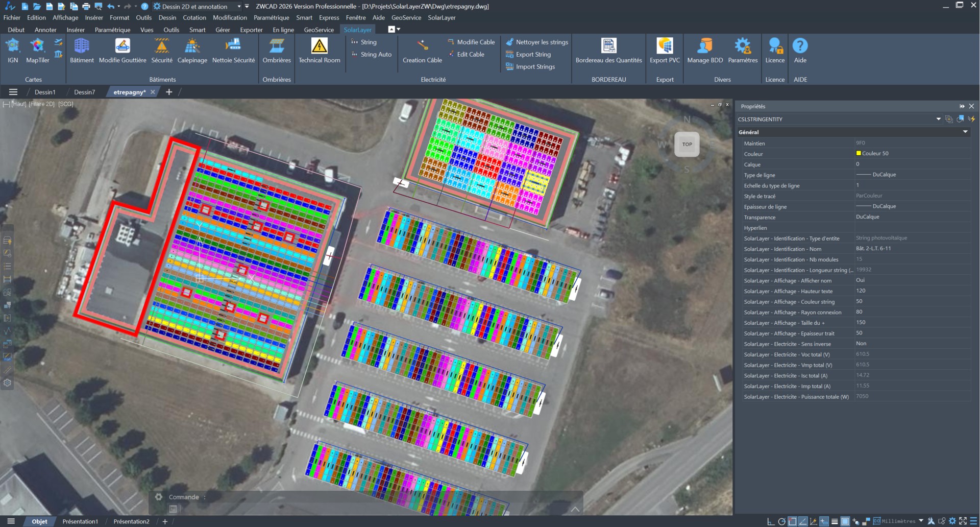
Task: Collapse the Général properties section
Action: click(965, 132)
